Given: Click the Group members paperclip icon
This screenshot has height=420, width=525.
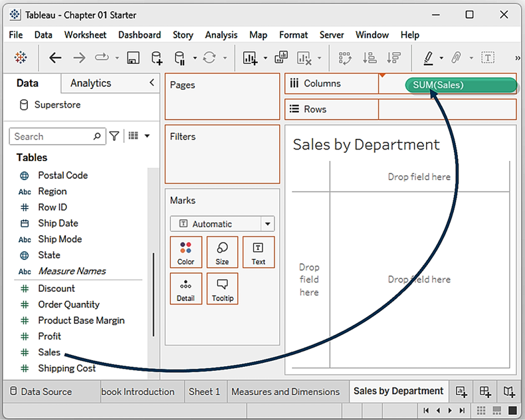Looking at the screenshot, I should coord(456,58).
